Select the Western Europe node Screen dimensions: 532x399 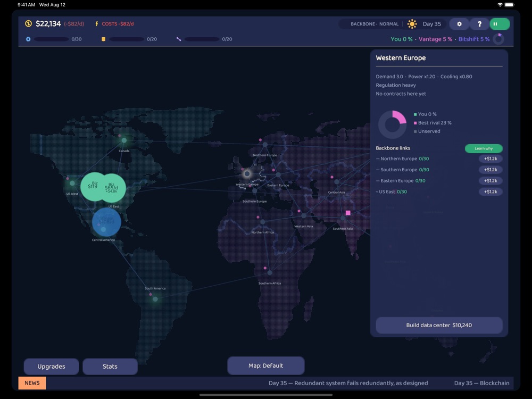point(247,174)
